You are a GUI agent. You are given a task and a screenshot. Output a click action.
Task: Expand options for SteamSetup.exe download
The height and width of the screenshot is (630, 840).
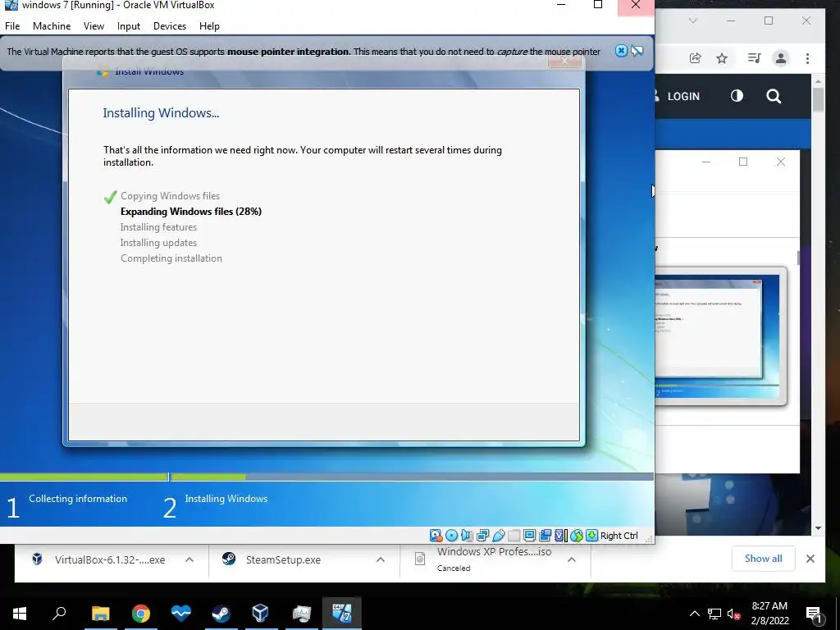point(381,559)
